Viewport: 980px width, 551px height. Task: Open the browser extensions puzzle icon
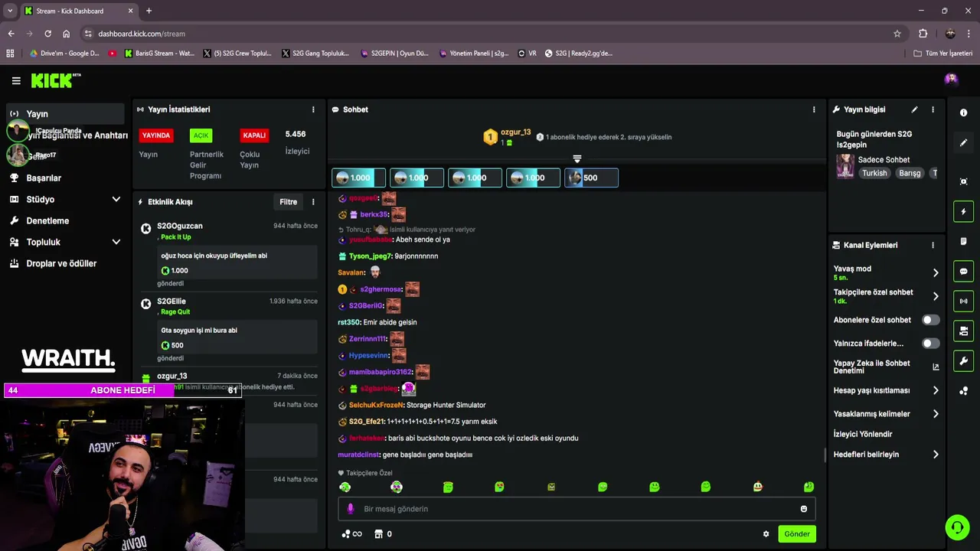click(x=923, y=34)
